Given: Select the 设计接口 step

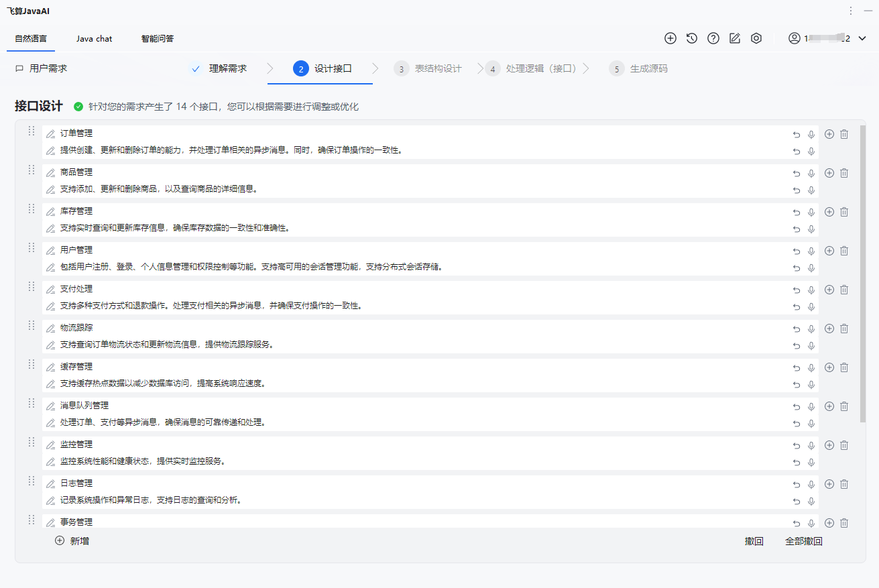Looking at the screenshot, I should (323, 68).
